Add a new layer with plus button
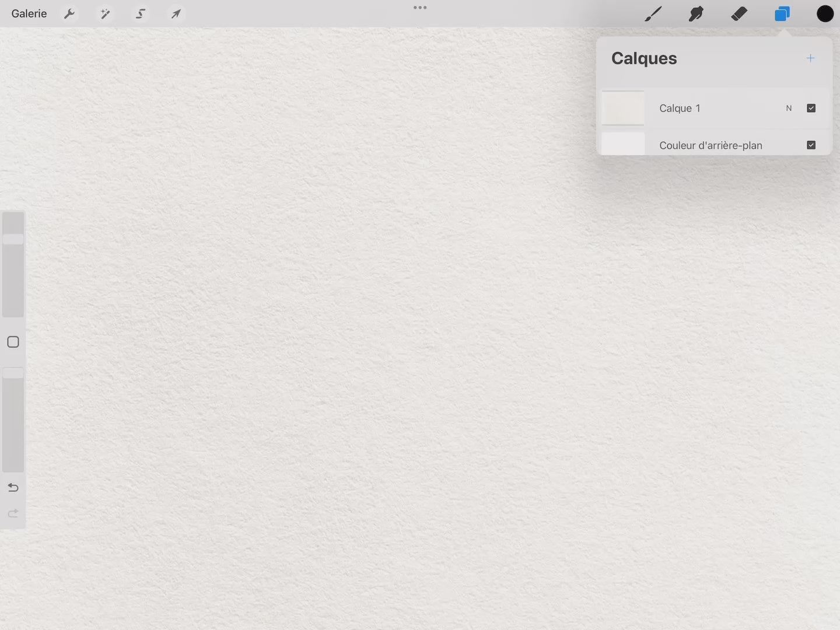840x630 pixels. [810, 58]
